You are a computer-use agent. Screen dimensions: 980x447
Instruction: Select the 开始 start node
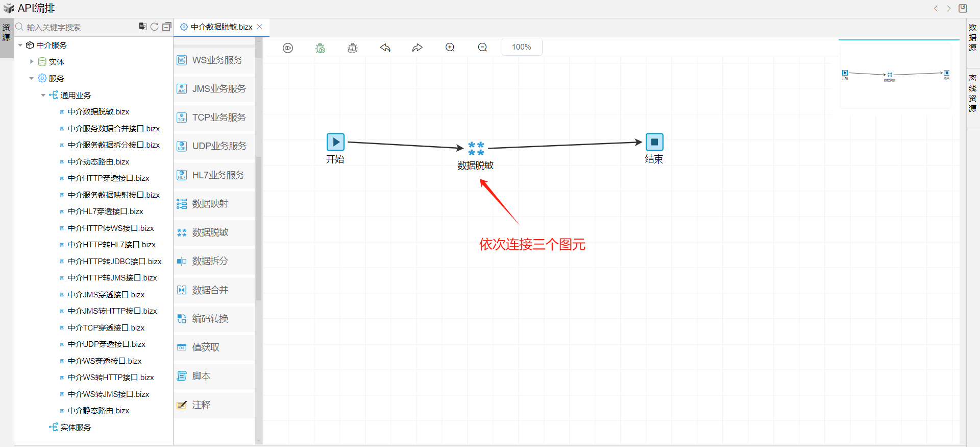335,142
